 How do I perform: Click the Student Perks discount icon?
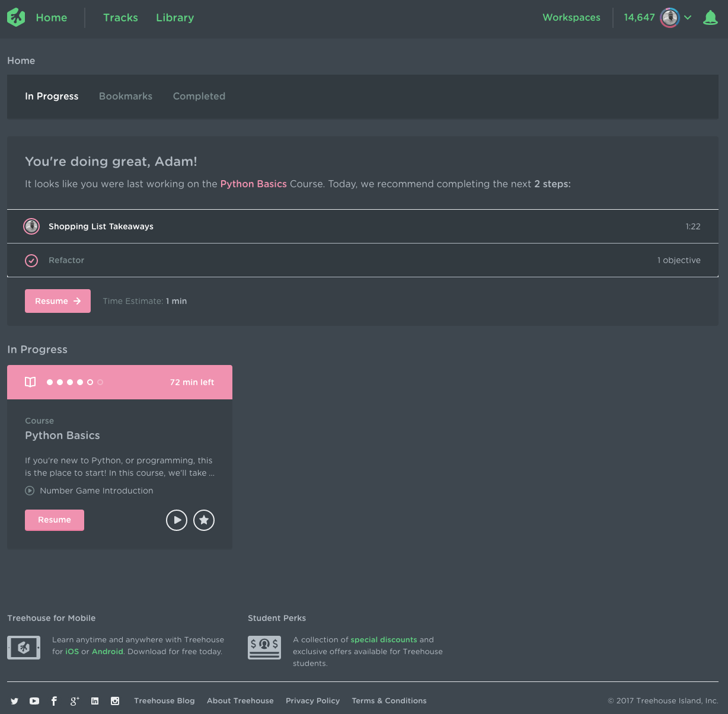coord(264,647)
